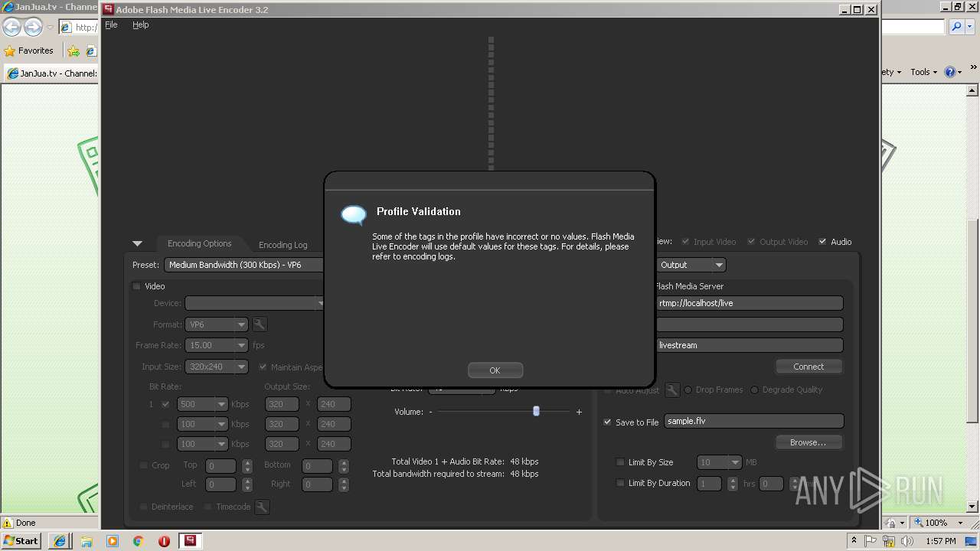Toggle the Crop checkbox
The width and height of the screenshot is (980, 551).
click(143, 465)
